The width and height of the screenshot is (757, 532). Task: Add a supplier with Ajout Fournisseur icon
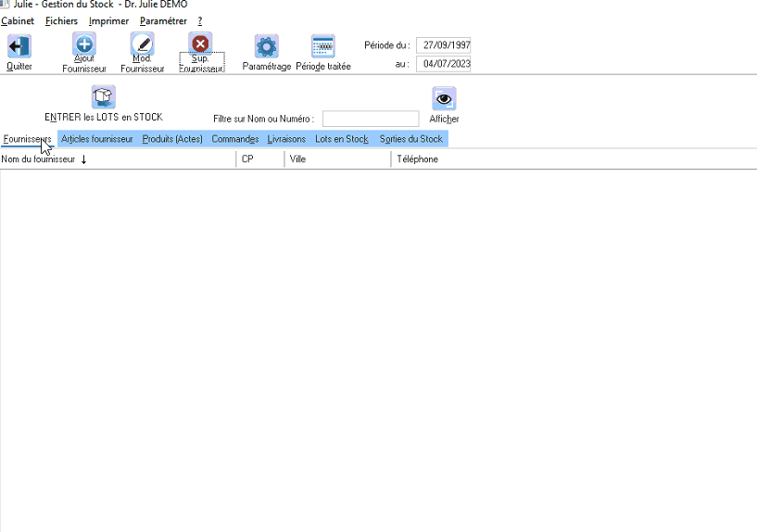[84, 44]
